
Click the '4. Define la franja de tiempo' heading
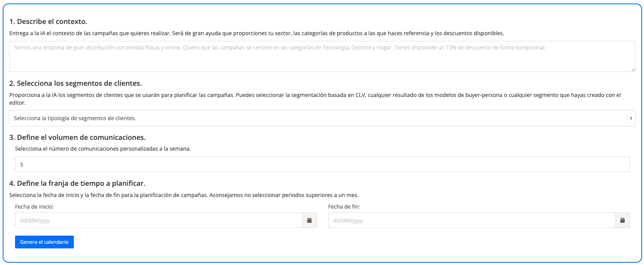[77, 183]
